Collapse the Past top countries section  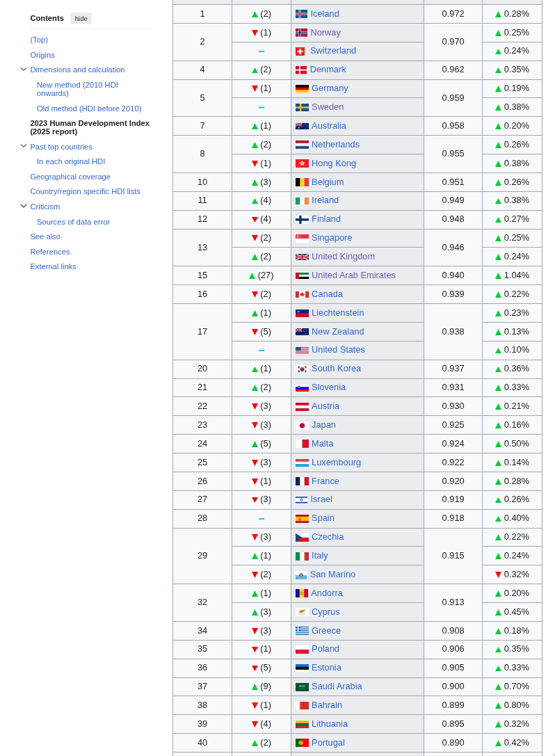pos(23,146)
